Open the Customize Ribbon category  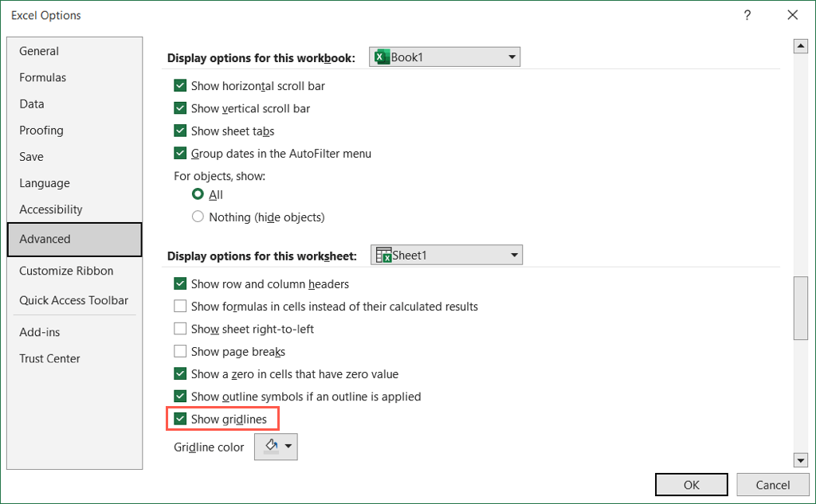point(66,271)
